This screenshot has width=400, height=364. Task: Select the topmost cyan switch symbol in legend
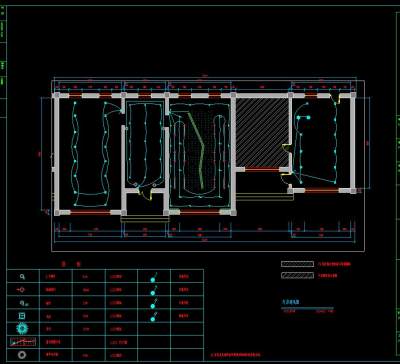[x=154, y=278]
